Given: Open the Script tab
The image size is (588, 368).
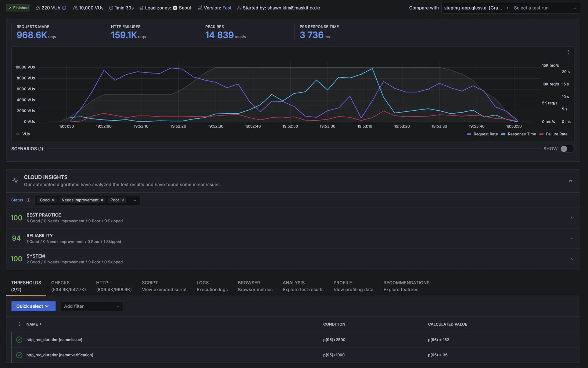Looking at the screenshot, I should click(x=164, y=286).
